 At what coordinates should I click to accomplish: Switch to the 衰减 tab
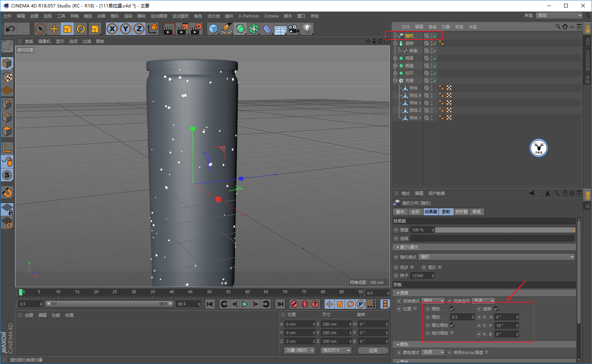477,212
